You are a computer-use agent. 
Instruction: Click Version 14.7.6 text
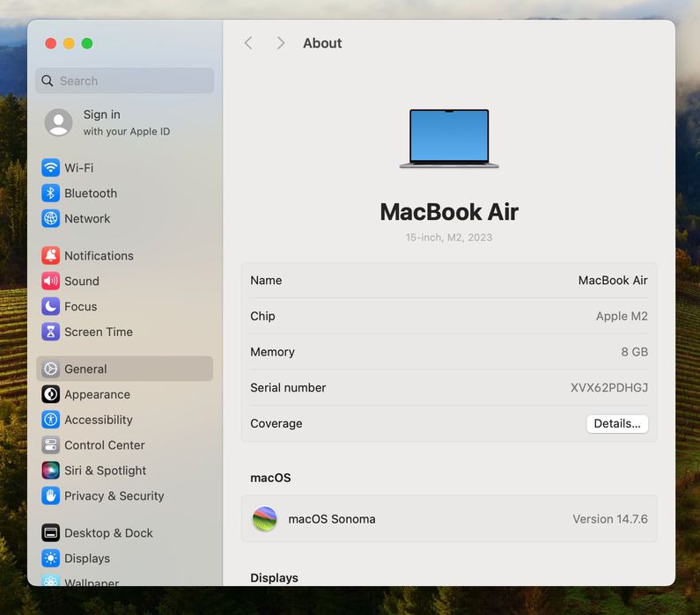coord(610,519)
